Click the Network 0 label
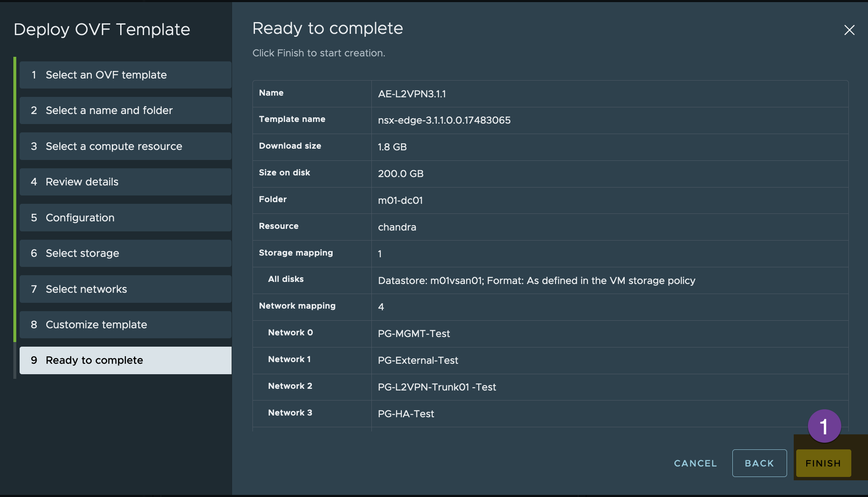Image resolution: width=868 pixels, height=497 pixels. [x=290, y=332]
